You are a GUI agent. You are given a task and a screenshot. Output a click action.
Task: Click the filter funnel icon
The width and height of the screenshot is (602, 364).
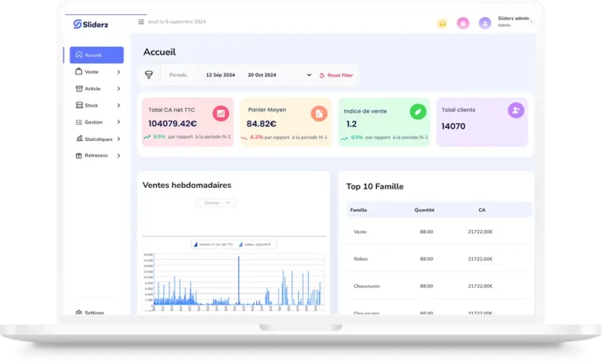(149, 75)
